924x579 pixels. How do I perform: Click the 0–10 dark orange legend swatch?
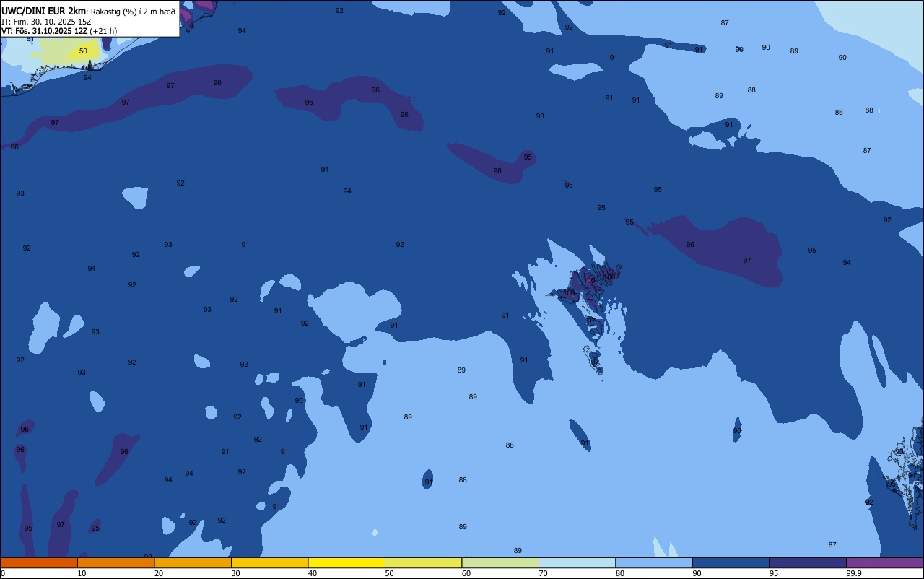tap(39, 562)
